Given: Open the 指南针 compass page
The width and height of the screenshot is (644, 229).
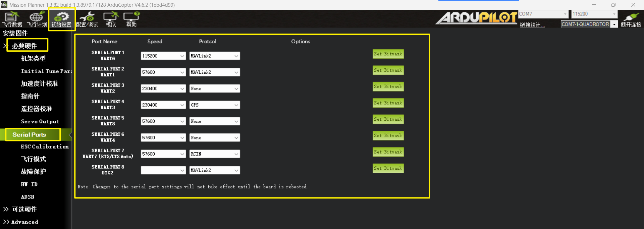Looking at the screenshot, I should (30, 96).
